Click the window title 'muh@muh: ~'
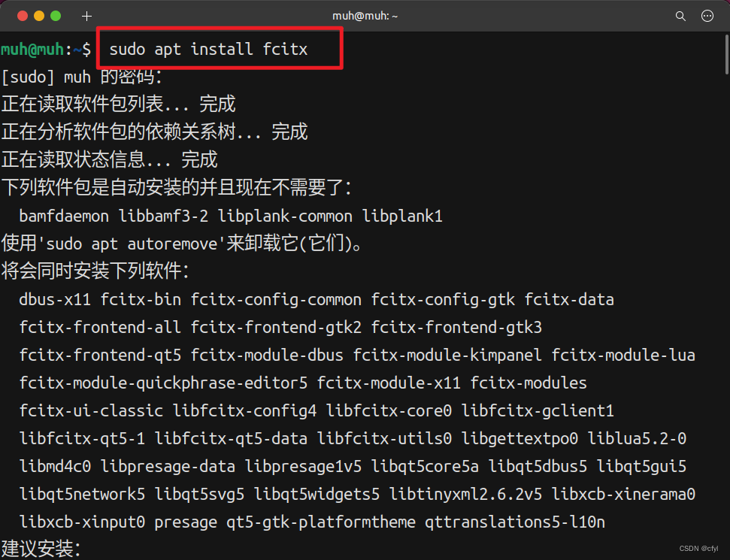The width and height of the screenshot is (730, 560). (x=365, y=16)
